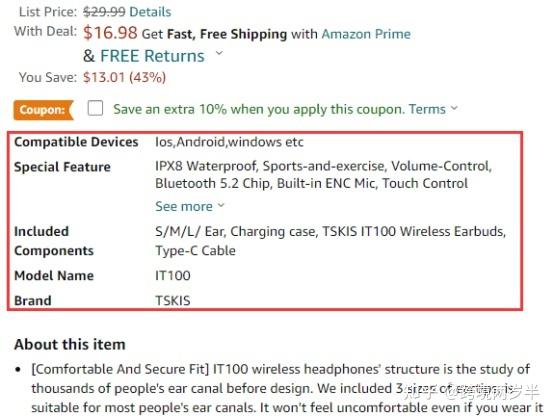This screenshot has width=554, height=416.
Task: Click the Special Feature label
Action: click(x=62, y=167)
